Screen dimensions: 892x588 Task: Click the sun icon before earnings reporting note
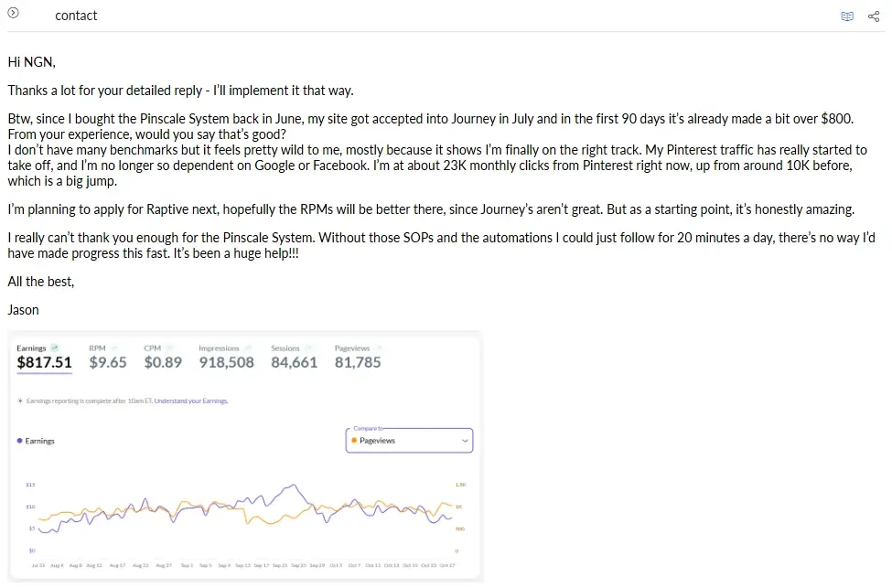click(20, 401)
